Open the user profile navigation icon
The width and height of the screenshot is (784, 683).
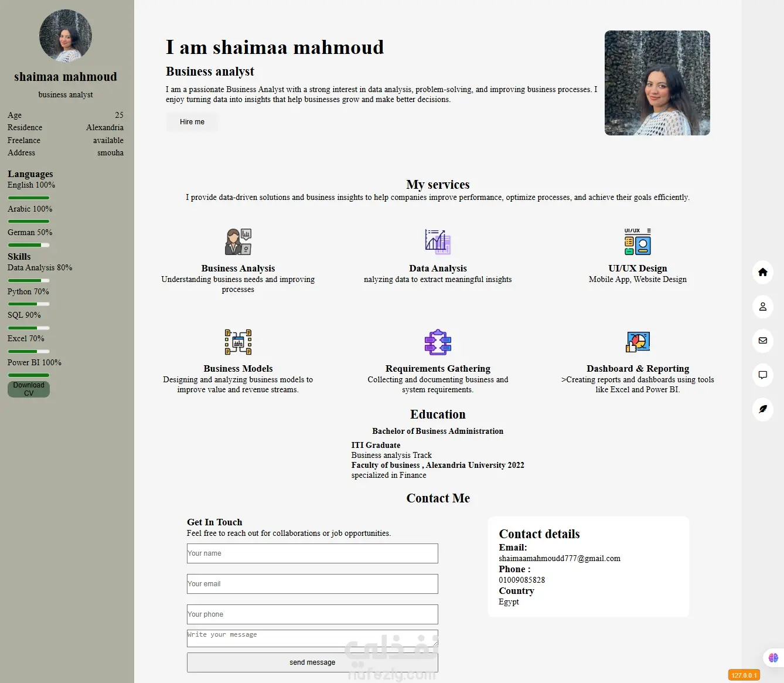click(x=762, y=306)
